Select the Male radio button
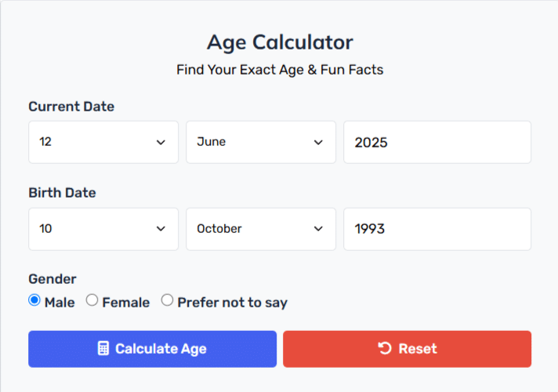The width and height of the screenshot is (558, 392). pos(34,300)
